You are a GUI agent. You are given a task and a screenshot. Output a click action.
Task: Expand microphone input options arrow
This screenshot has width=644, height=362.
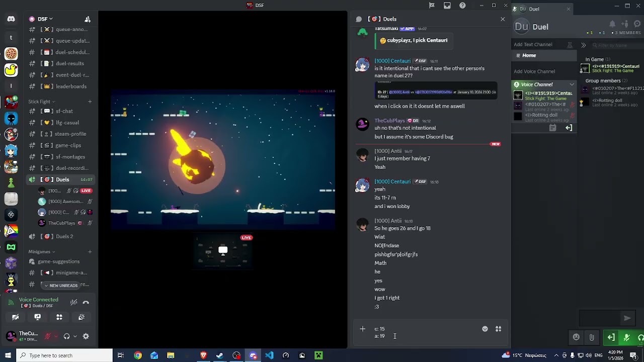[55, 336]
